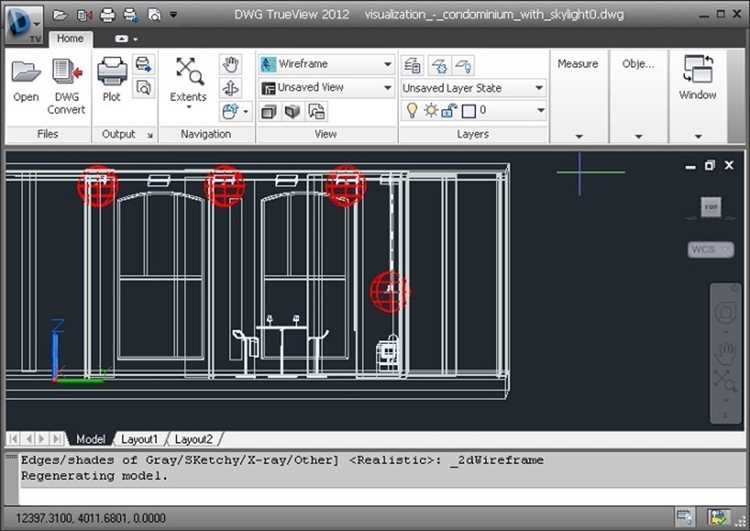Expand the Extents zoom options arrow
The image size is (750, 531).
[x=188, y=107]
